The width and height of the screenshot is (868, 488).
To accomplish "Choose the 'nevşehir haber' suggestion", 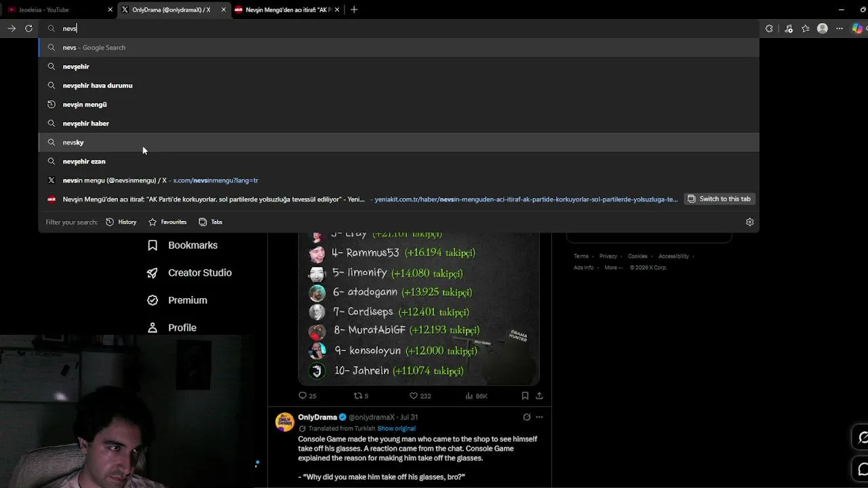I will (399, 123).
